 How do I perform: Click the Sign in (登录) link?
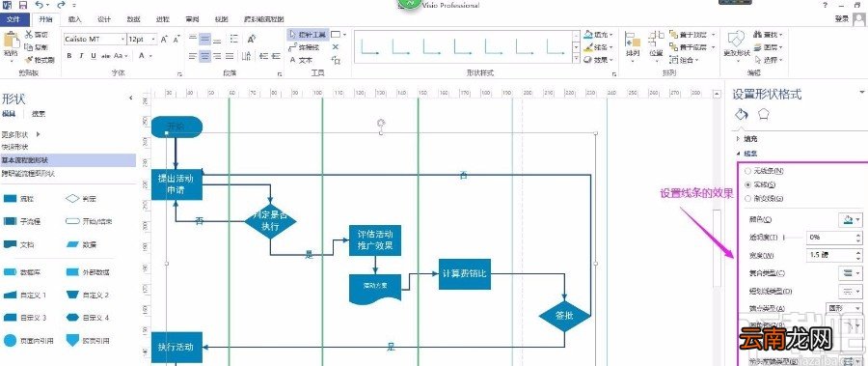pyautogui.click(x=841, y=19)
